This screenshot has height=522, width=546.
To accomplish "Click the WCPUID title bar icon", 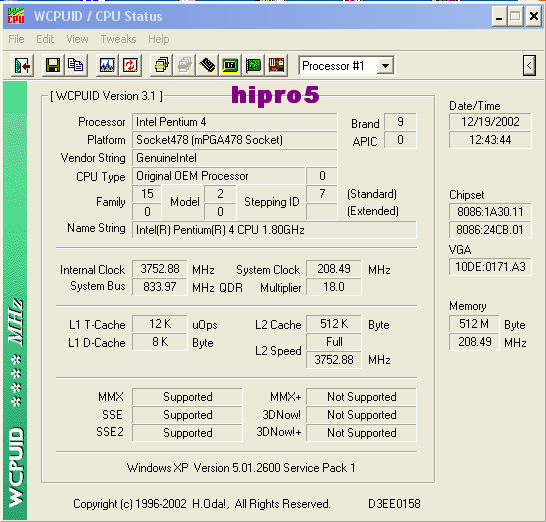I will (16, 16).
